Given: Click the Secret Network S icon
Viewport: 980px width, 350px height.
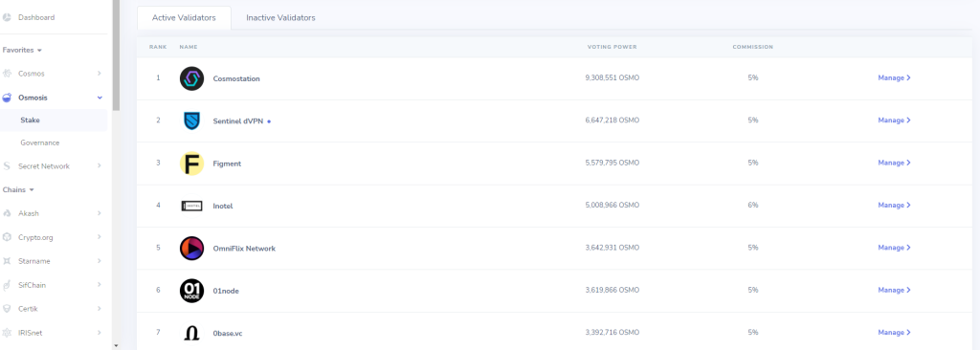Looking at the screenshot, I should [7, 166].
